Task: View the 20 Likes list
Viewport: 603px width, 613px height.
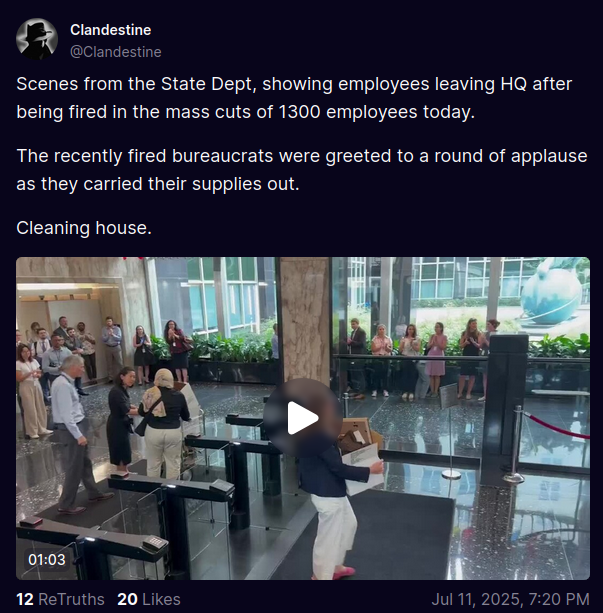Action: click(149, 599)
